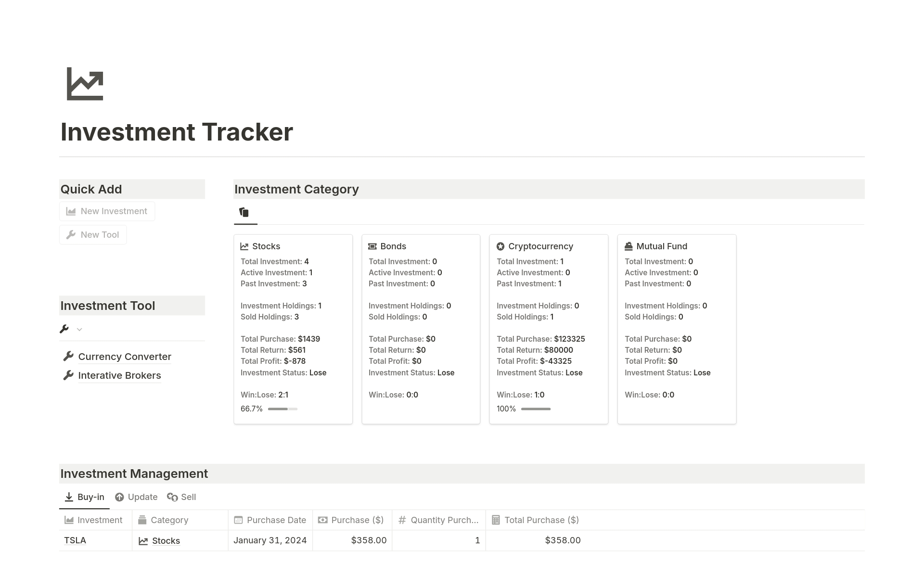Select the Sell tab

(187, 497)
